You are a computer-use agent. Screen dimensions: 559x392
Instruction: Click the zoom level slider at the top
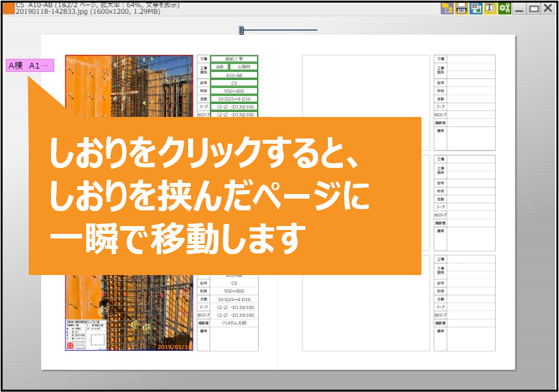tap(242, 29)
